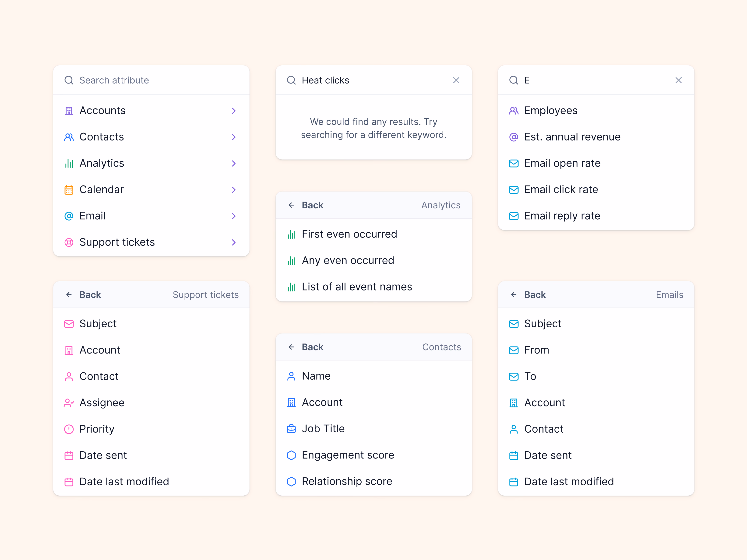This screenshot has width=747, height=560.
Task: Click the hexagon icon for Engagement score
Action: (x=291, y=455)
